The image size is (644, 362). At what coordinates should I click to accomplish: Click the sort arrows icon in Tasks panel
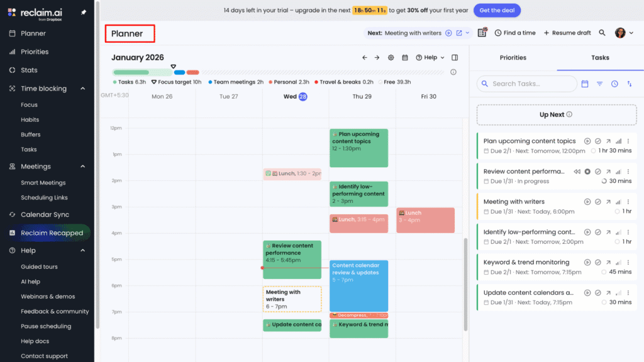tap(630, 83)
